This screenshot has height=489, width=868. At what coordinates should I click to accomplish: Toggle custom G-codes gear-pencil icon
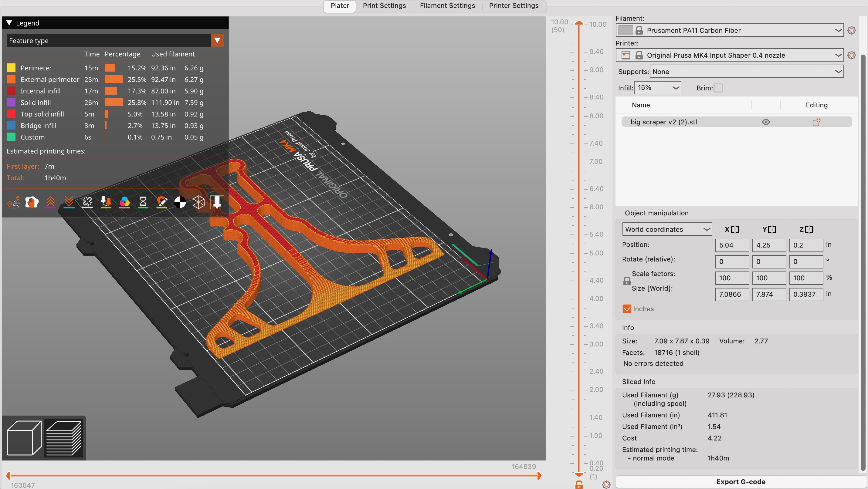point(162,202)
